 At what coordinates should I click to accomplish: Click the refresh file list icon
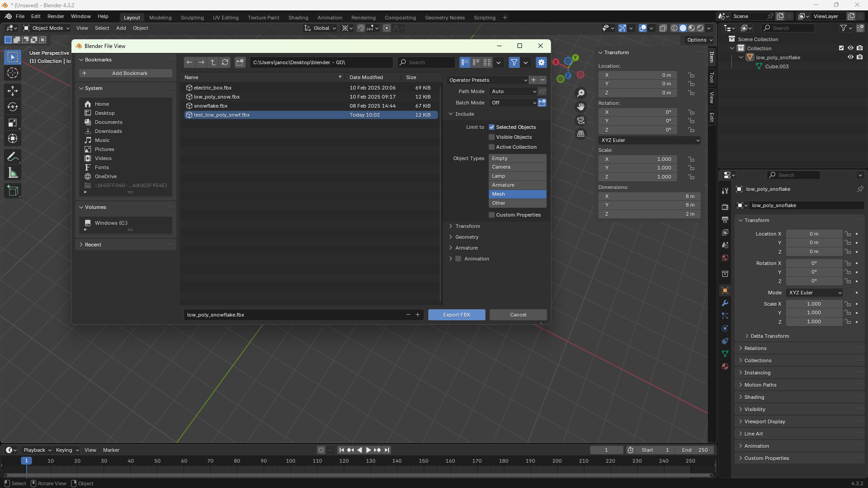(x=225, y=62)
